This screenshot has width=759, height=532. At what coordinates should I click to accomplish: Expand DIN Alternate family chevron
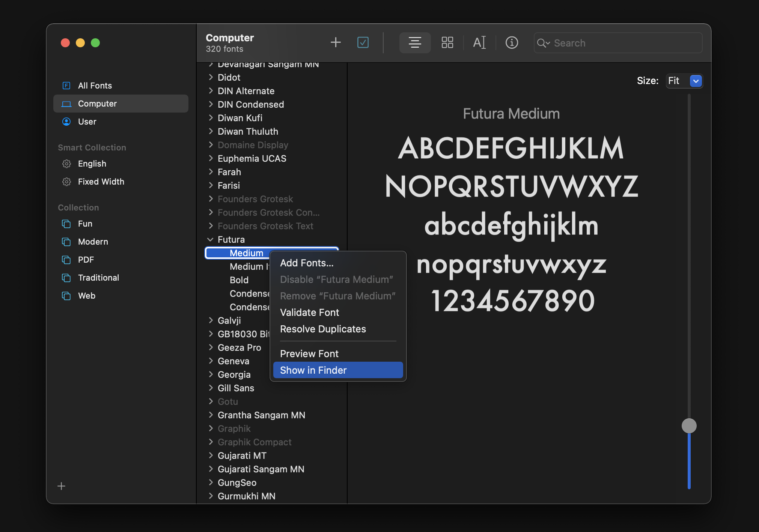pyautogui.click(x=211, y=91)
